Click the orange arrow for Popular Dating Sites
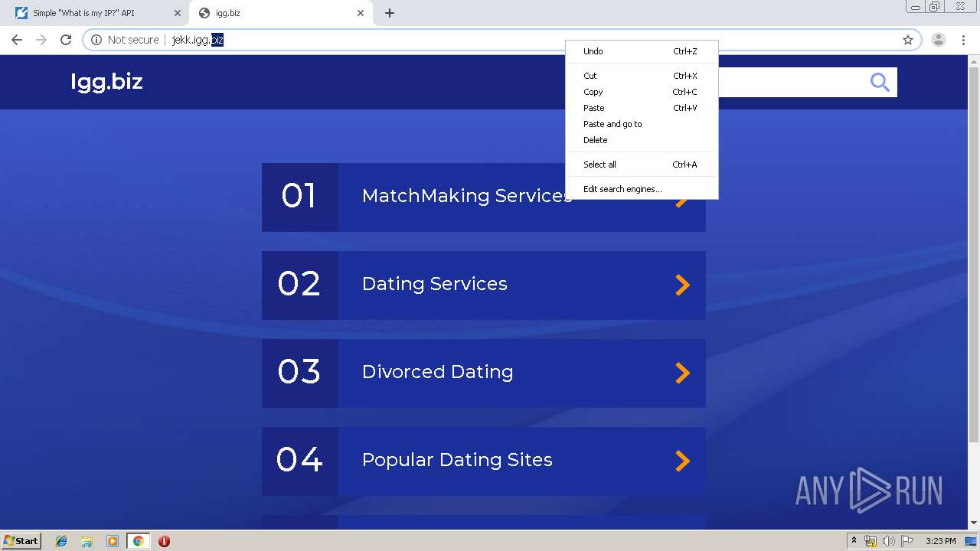Image resolution: width=980 pixels, height=551 pixels. coord(682,461)
